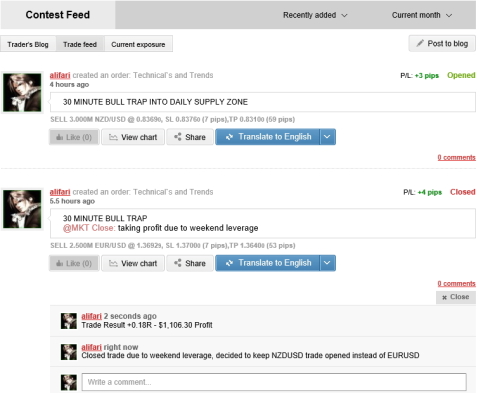Select the Trade feed tab

[80, 44]
